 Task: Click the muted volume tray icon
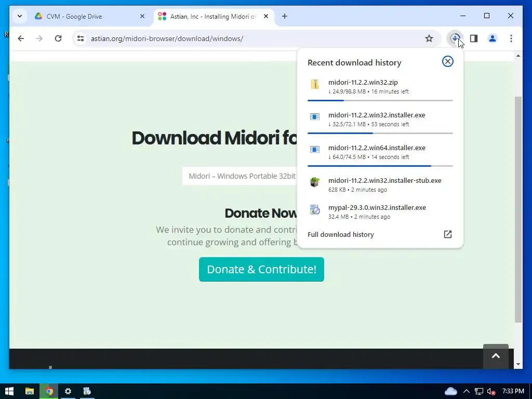[x=491, y=391]
